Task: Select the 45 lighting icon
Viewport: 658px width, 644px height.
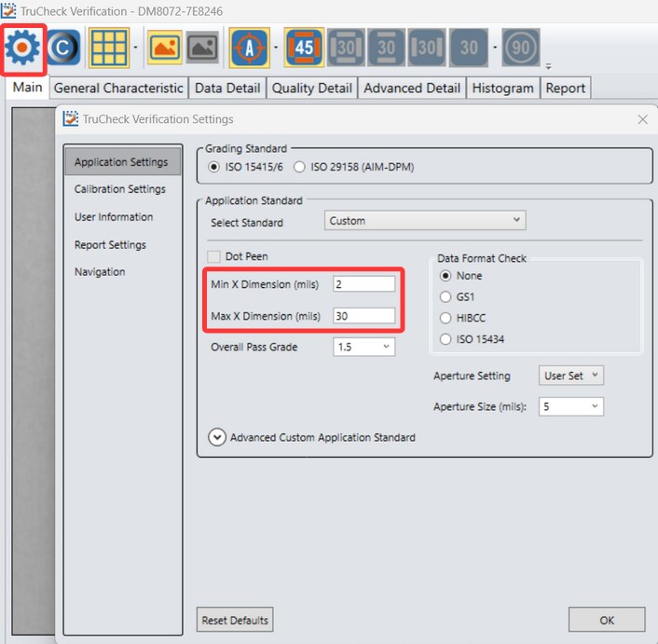Action: pyautogui.click(x=304, y=48)
